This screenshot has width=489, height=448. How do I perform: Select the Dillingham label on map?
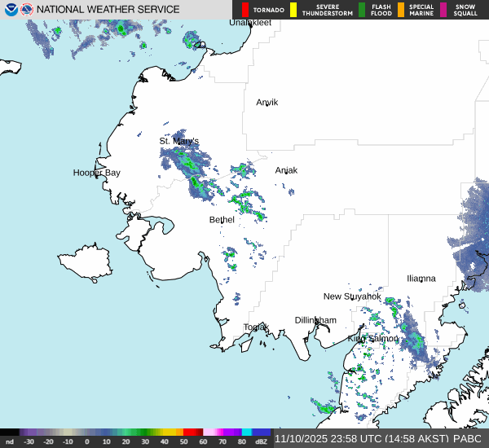315,320
